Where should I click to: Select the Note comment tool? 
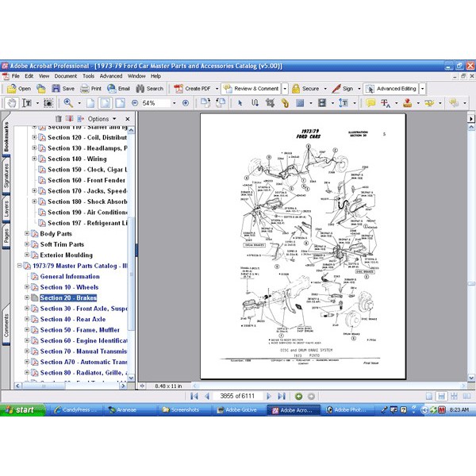click(x=370, y=103)
